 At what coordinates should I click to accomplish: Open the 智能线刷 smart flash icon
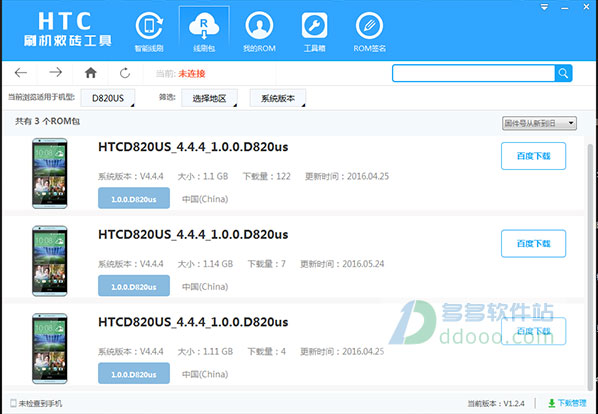149,32
